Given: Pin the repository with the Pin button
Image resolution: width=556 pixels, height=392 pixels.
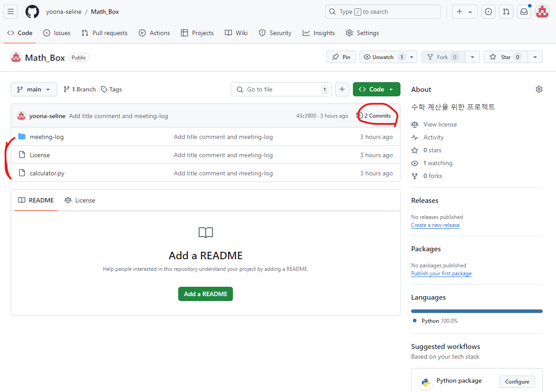Looking at the screenshot, I should point(341,57).
